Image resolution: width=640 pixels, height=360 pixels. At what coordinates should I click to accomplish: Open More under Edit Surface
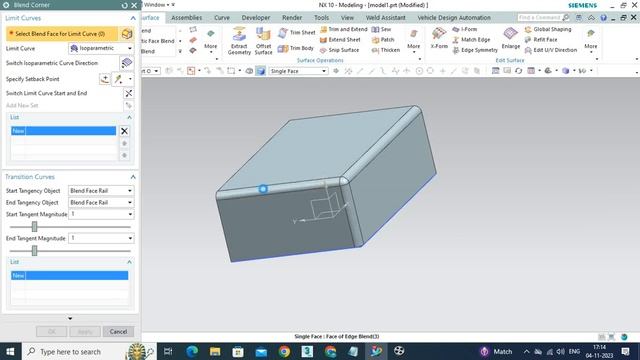[x=591, y=41]
